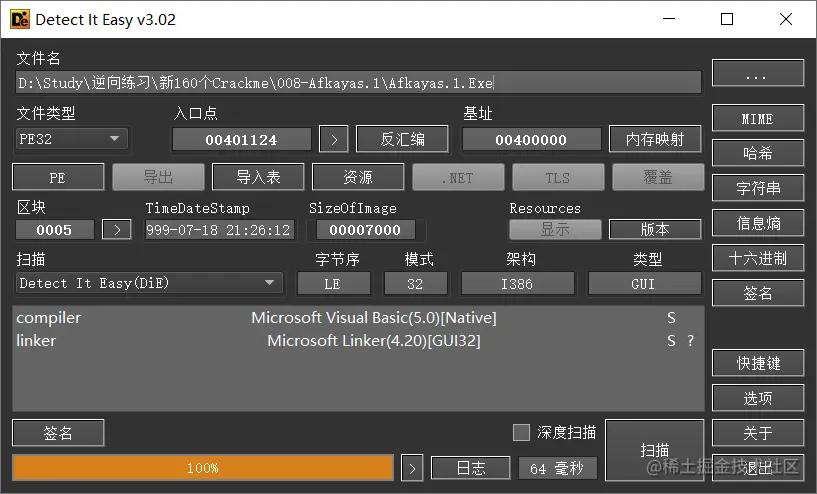Maximize the Detect It Easy window
This screenshot has height=494, width=817.
[x=727, y=19]
